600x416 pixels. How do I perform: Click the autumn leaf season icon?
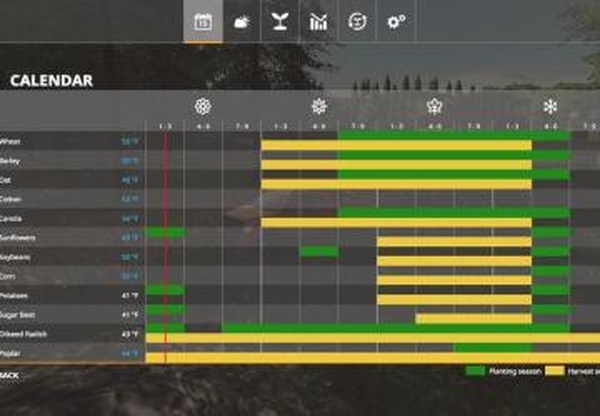(435, 106)
